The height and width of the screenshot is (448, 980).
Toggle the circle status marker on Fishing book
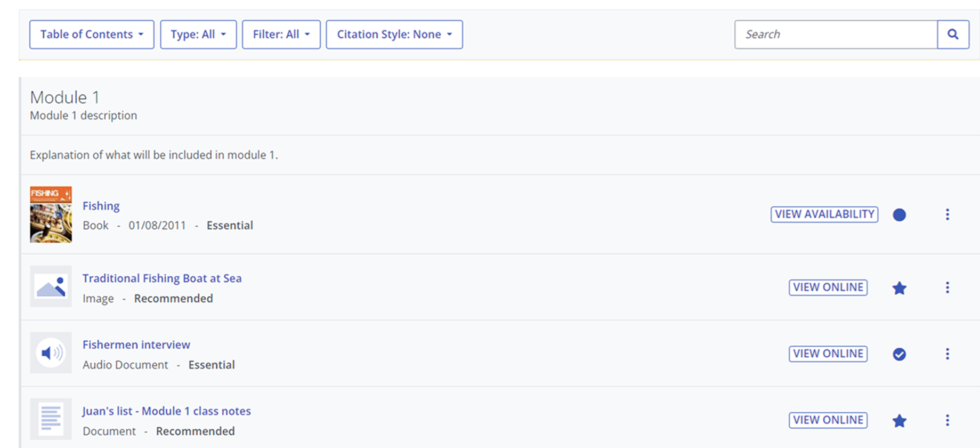tap(899, 215)
